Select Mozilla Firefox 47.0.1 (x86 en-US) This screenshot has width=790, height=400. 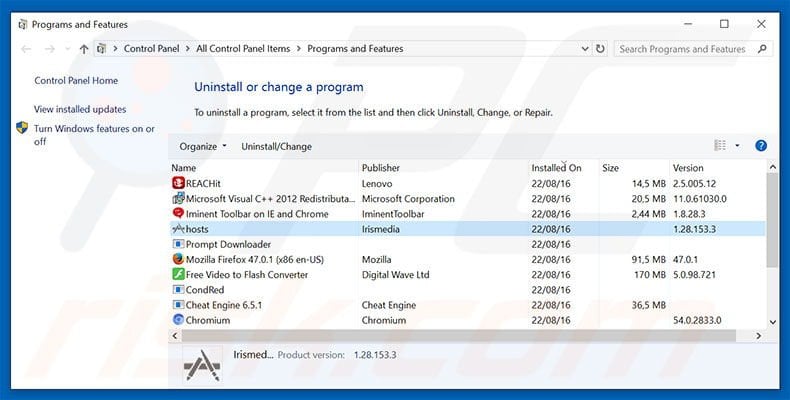tap(254, 259)
